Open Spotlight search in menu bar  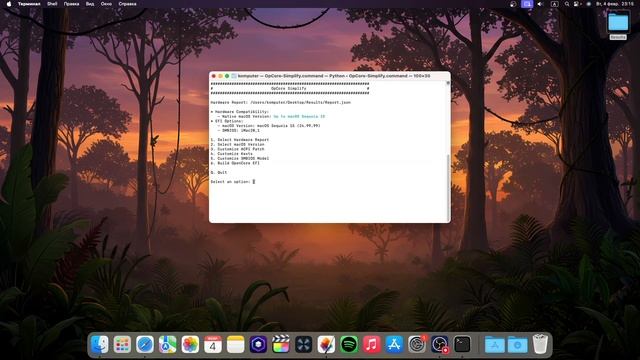point(567,4)
